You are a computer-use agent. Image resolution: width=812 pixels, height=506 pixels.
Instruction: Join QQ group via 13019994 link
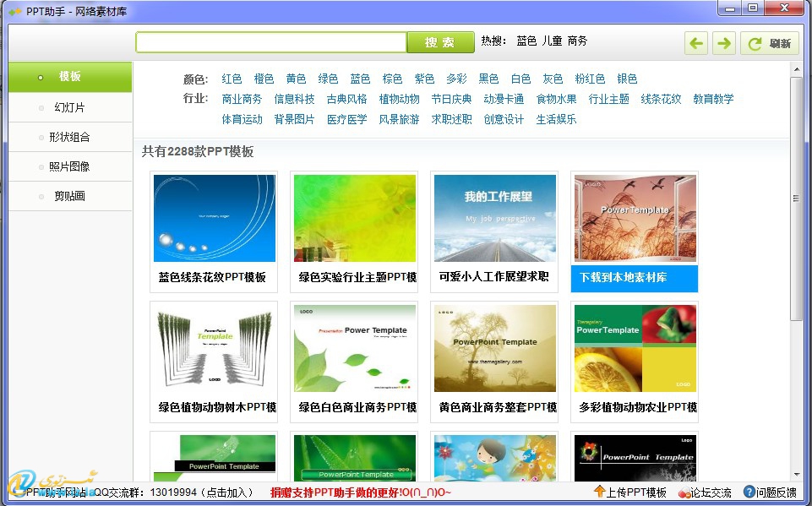(x=173, y=492)
